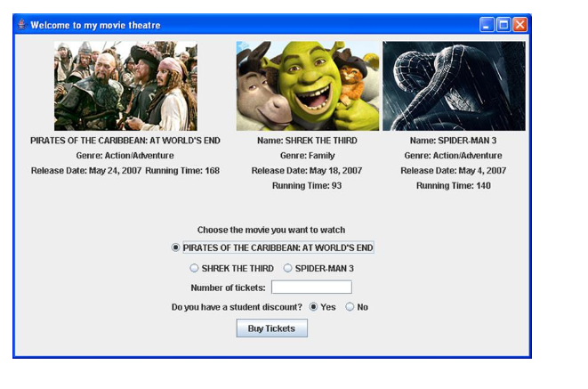Click 'Running Time: 168' text
This screenshot has width=588, height=389.
(x=182, y=171)
